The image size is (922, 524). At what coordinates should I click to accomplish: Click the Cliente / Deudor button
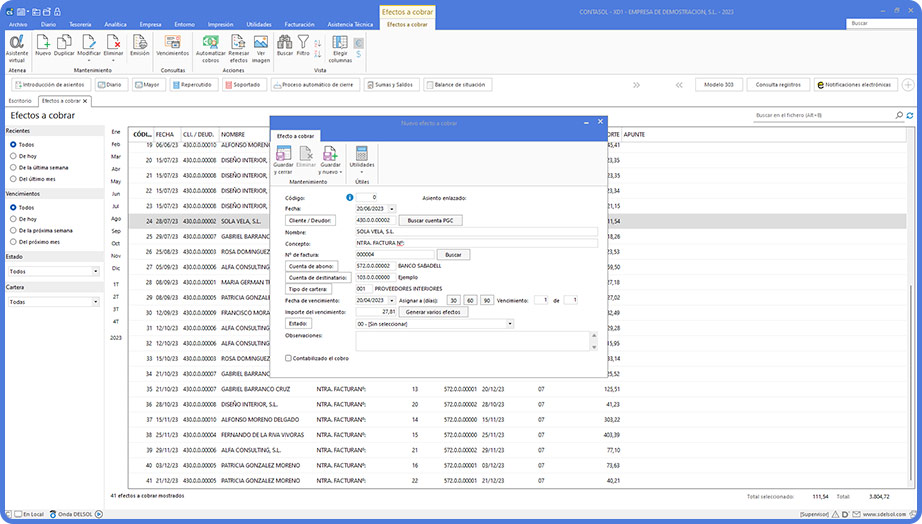point(310,220)
